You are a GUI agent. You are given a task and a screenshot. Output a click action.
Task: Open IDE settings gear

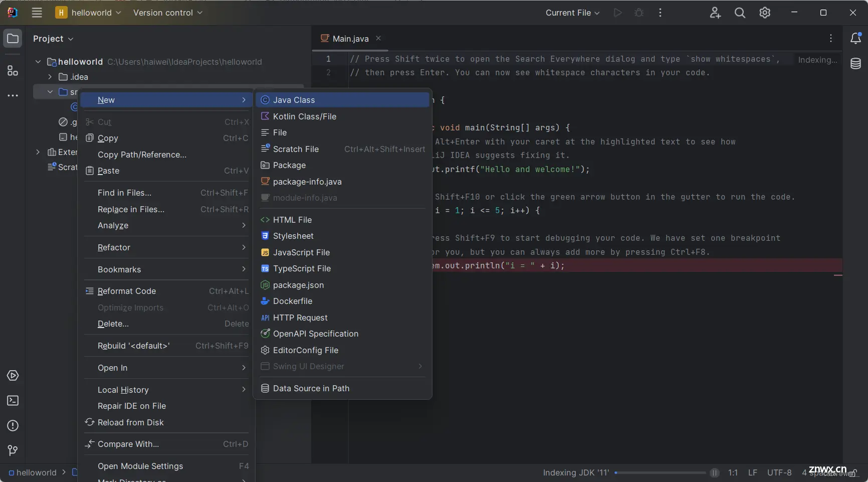click(765, 13)
